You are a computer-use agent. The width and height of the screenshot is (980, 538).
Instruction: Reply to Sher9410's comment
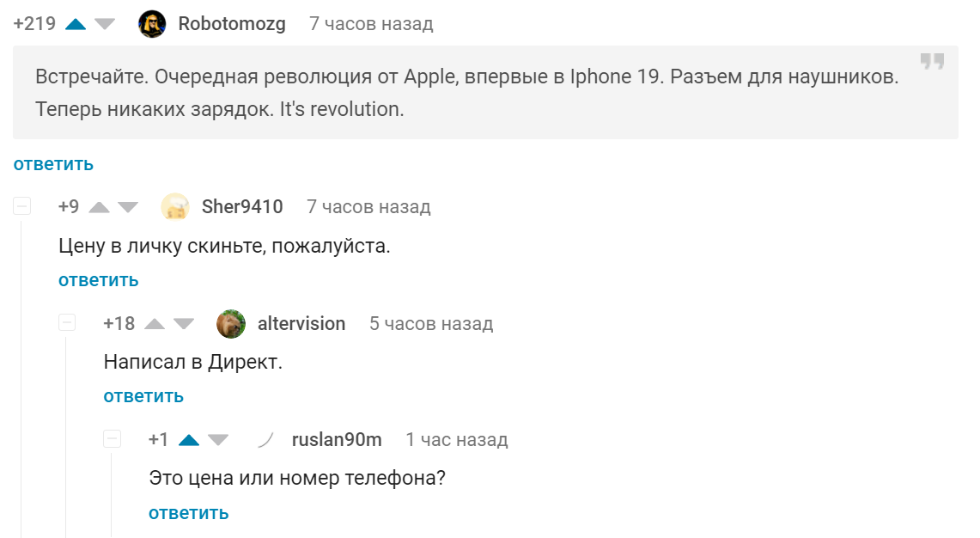pyautogui.click(x=98, y=280)
